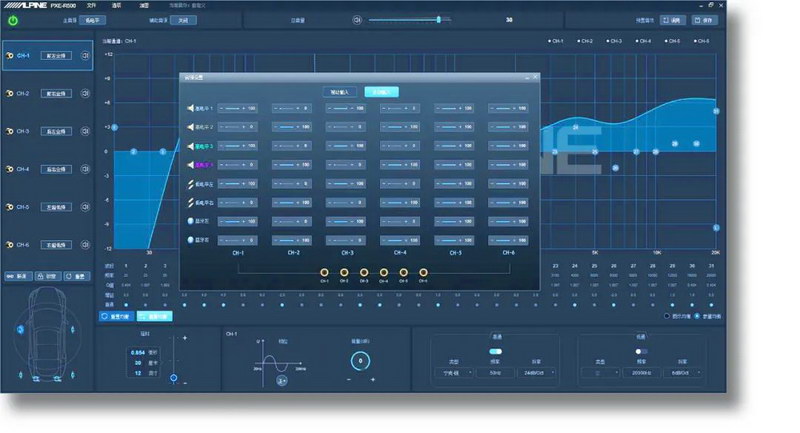Click the CH-2 output jack icon in the dialog
The width and height of the screenshot is (800, 433).
pos(344,272)
